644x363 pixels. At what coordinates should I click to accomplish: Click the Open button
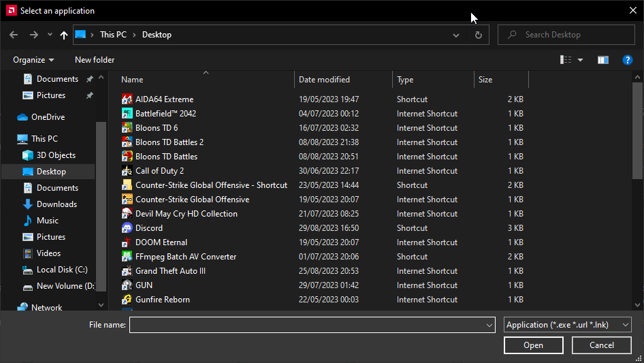(533, 345)
